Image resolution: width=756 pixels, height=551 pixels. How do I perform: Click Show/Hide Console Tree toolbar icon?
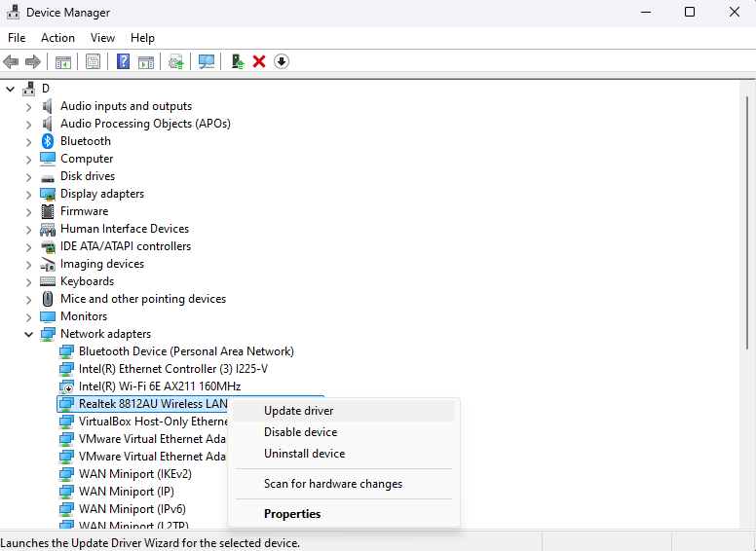click(63, 61)
